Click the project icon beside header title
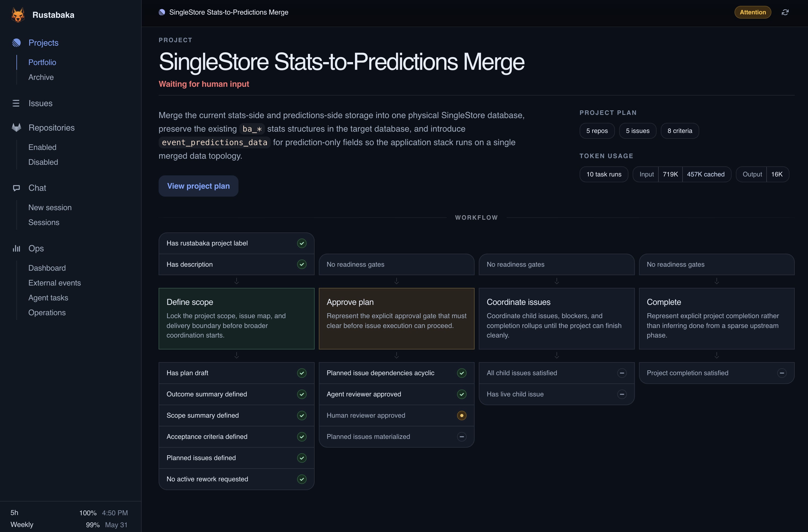The image size is (808, 532). coord(162,12)
